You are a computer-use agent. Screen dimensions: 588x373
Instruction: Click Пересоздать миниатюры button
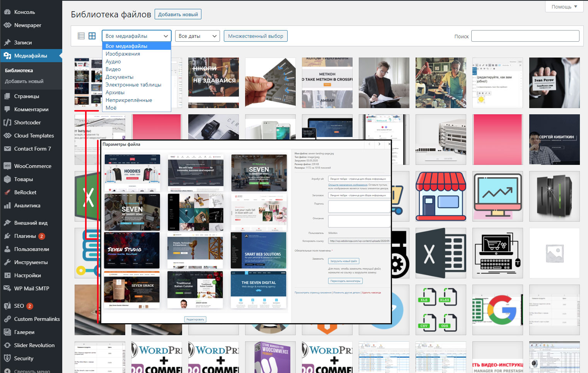coord(346,281)
